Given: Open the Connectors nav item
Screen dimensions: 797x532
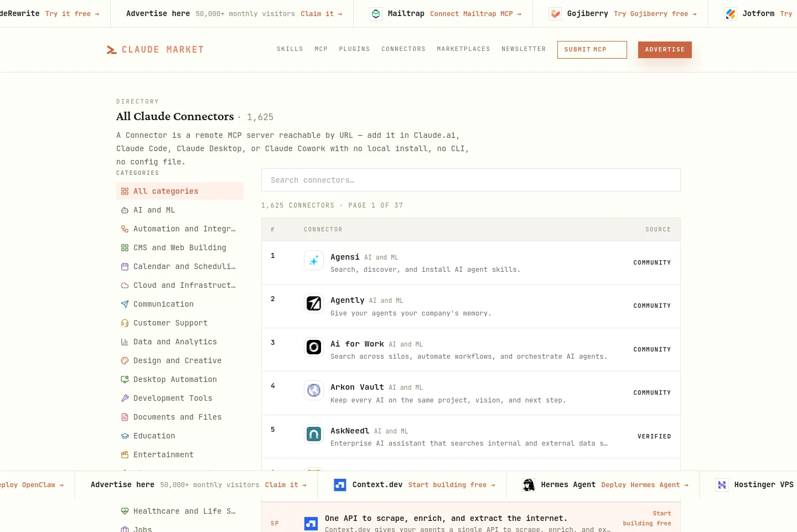Looking at the screenshot, I should coord(403,49).
